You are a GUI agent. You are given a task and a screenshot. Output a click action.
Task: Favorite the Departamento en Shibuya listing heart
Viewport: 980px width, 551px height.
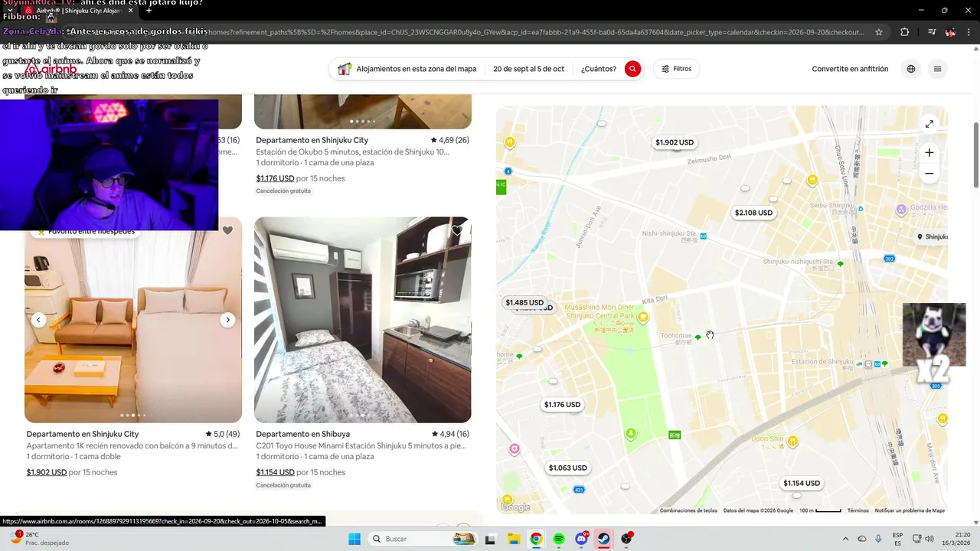pyautogui.click(x=457, y=231)
